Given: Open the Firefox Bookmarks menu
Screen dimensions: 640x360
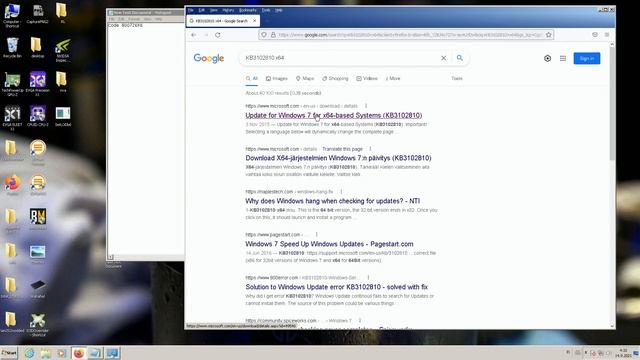Looking at the screenshot, I should [x=248, y=10].
